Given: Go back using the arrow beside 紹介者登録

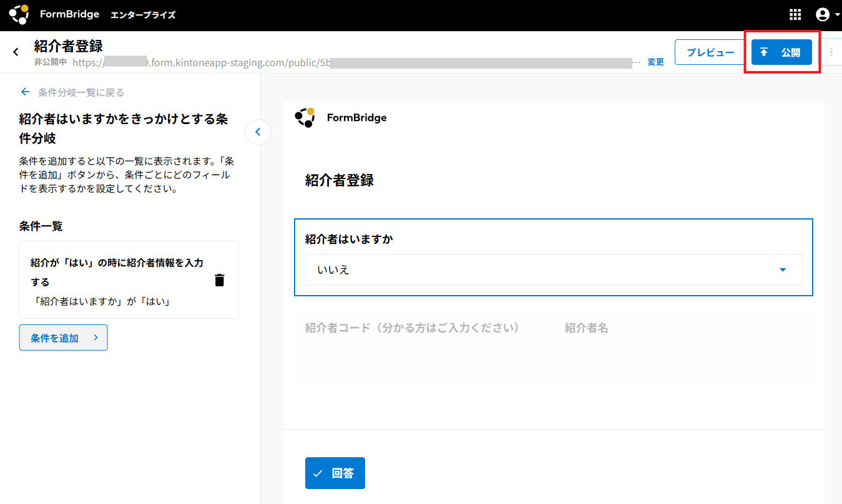Looking at the screenshot, I should coord(16,52).
